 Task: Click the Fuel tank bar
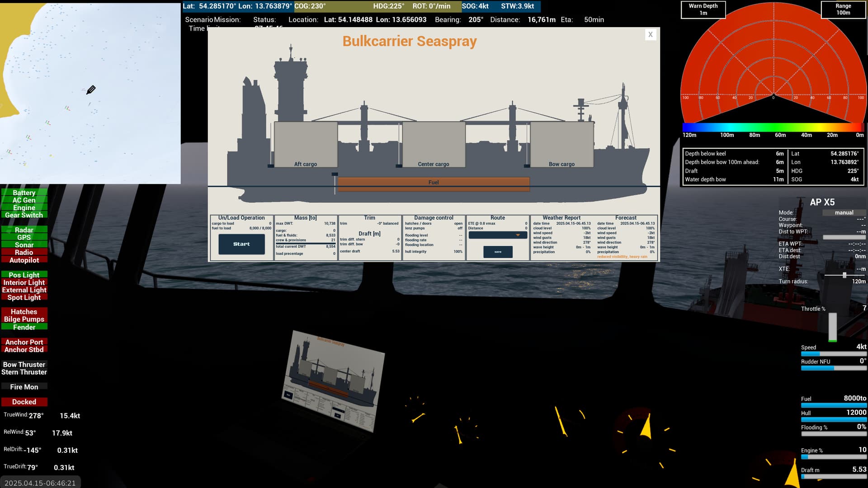tap(434, 183)
